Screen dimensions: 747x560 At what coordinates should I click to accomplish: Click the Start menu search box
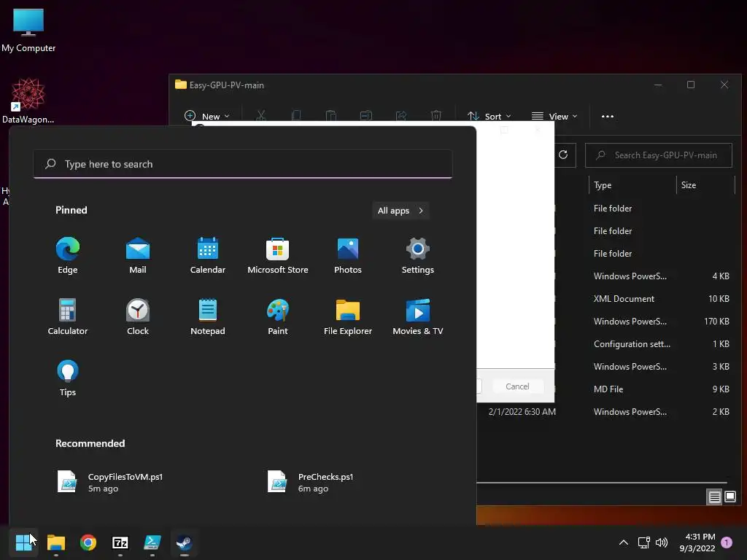tap(243, 164)
